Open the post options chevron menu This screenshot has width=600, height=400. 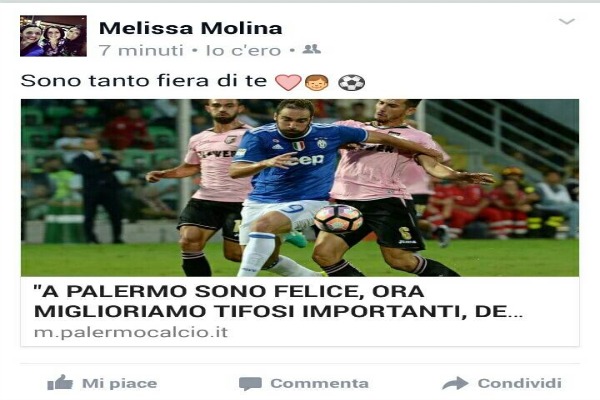(567, 21)
